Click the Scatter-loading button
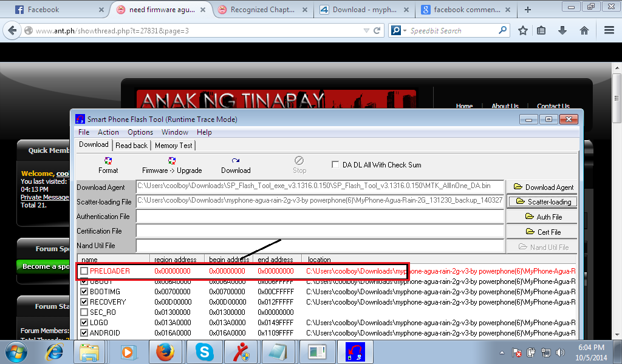Image resolution: width=622 pixels, height=364 pixels. [x=542, y=202]
